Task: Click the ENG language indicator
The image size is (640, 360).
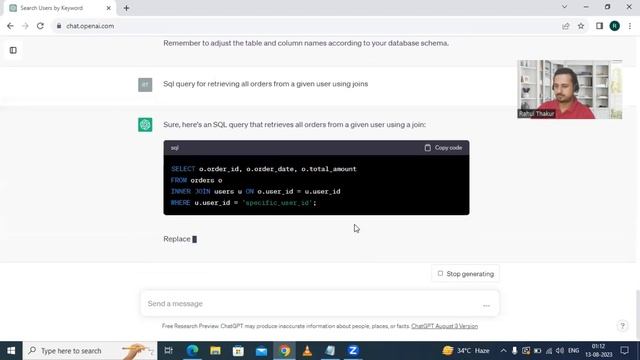Action: pyautogui.click(x=573, y=351)
